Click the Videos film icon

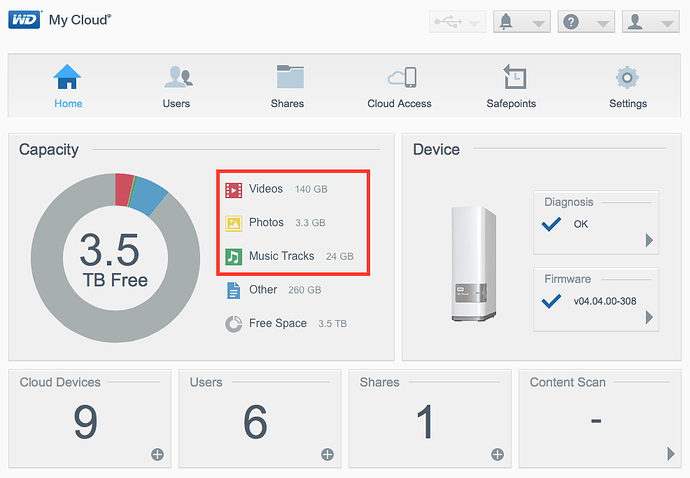234,190
